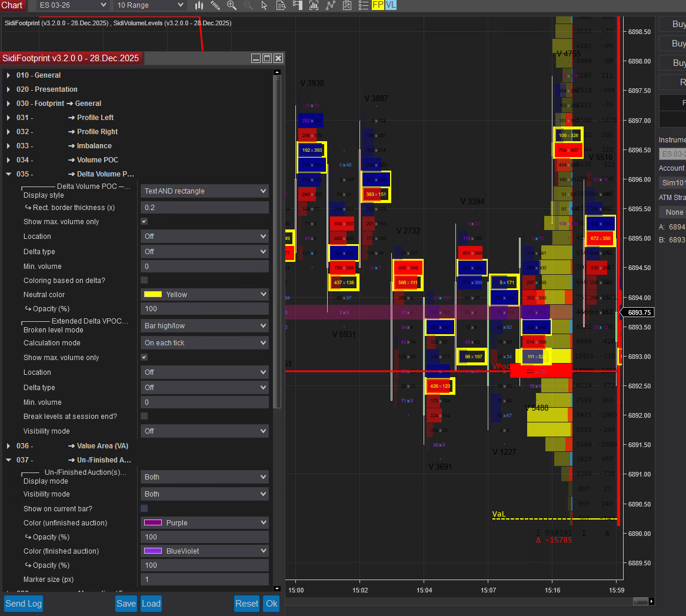
Task: Click the Save button
Action: tap(126, 604)
